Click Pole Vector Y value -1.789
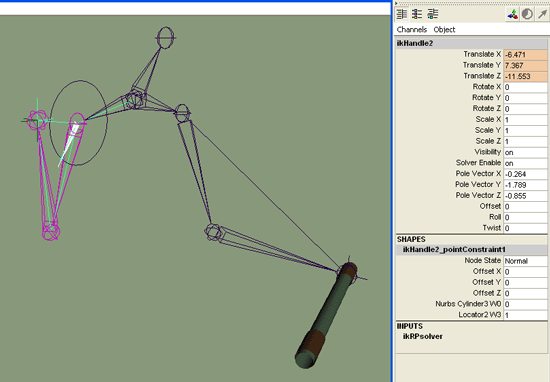 tap(525, 185)
